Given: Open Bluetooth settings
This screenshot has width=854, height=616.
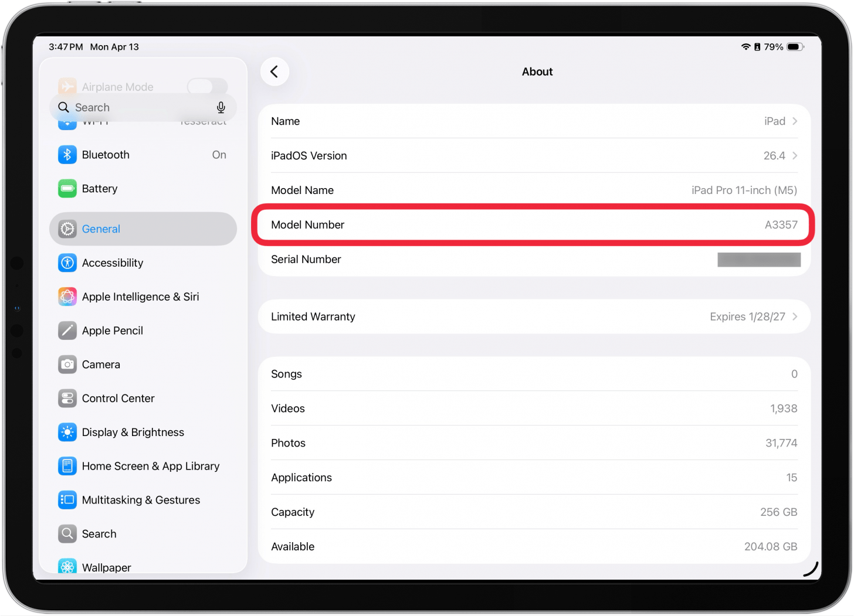Looking at the screenshot, I should coord(143,155).
